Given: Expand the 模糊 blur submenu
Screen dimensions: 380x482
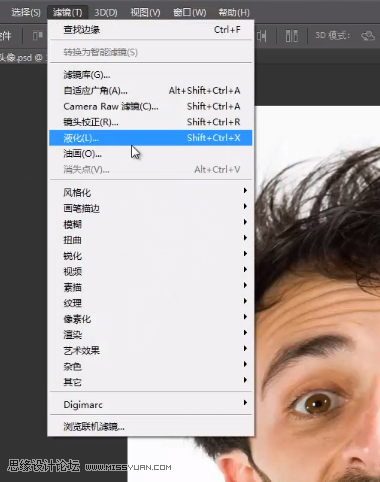Looking at the screenshot, I should [151, 224].
